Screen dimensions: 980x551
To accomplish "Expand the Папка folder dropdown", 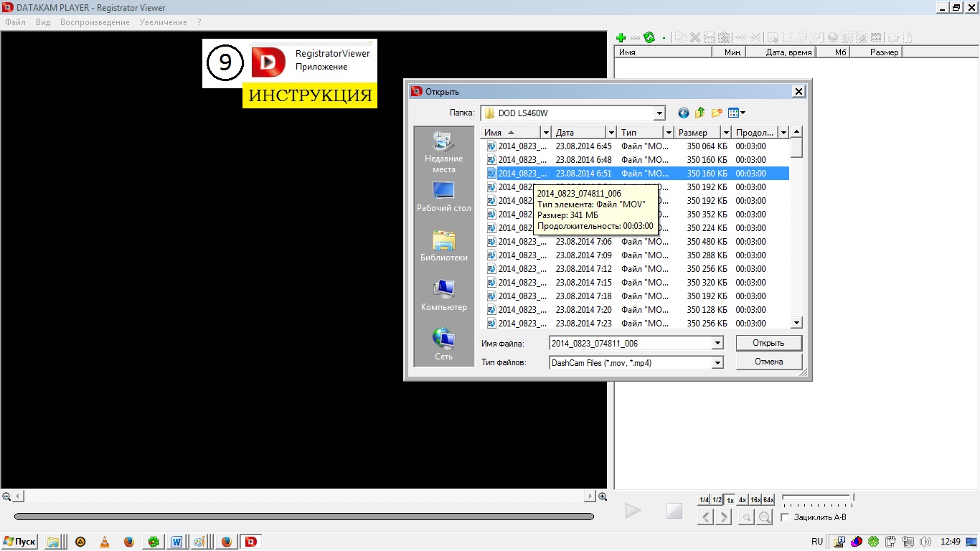I will point(659,113).
